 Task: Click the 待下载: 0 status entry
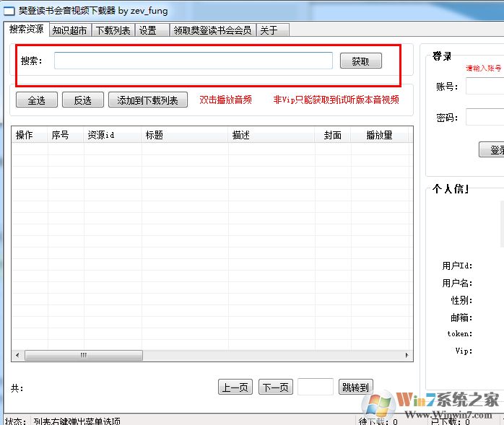pyautogui.click(x=378, y=421)
